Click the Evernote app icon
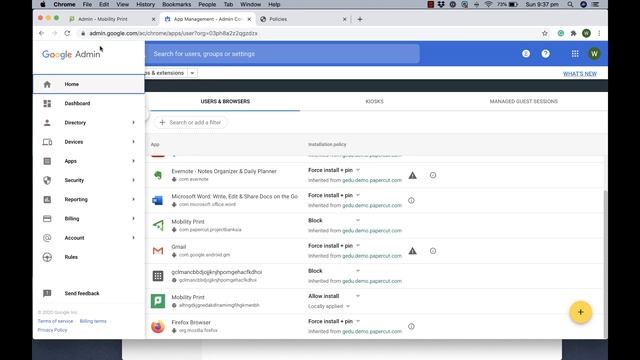This screenshot has width=640, height=360. (158, 175)
